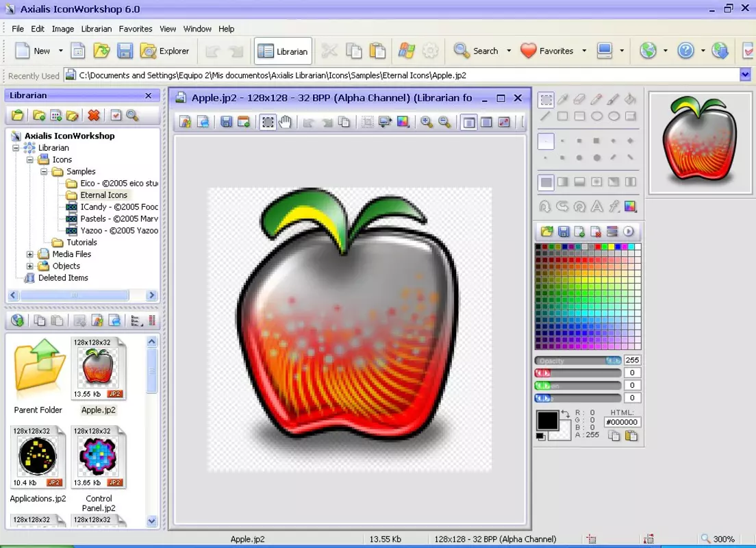Click the Open folder icon in main toolbar
Screen dimensions: 756x548
[101, 51]
